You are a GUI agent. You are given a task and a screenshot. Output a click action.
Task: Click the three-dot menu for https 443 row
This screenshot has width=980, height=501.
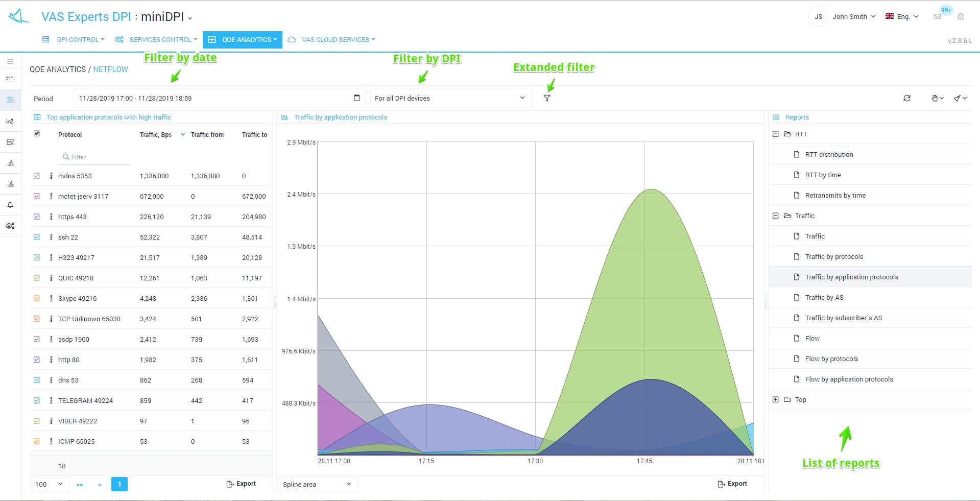(51, 217)
